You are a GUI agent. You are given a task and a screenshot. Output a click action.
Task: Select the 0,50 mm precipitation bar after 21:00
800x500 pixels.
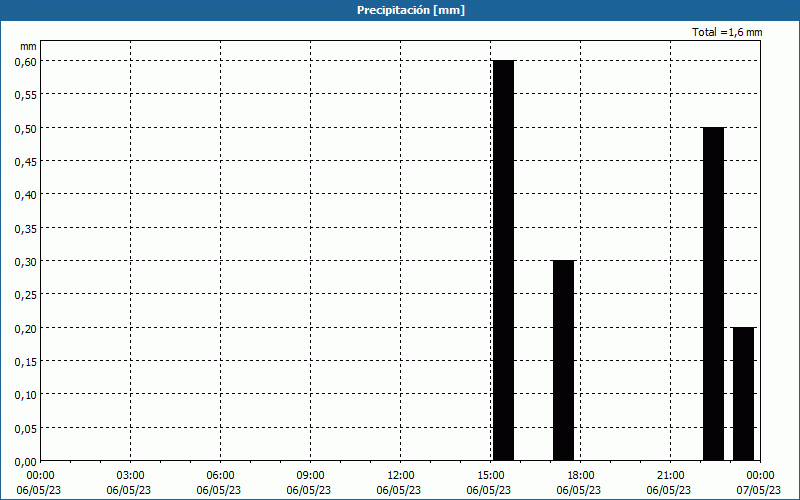(x=713, y=294)
